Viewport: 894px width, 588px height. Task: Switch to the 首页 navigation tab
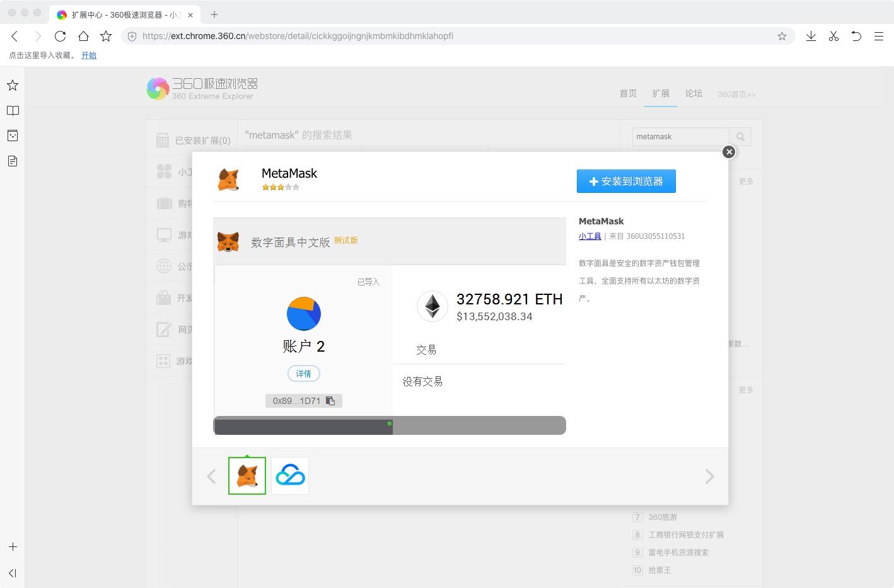tap(628, 93)
